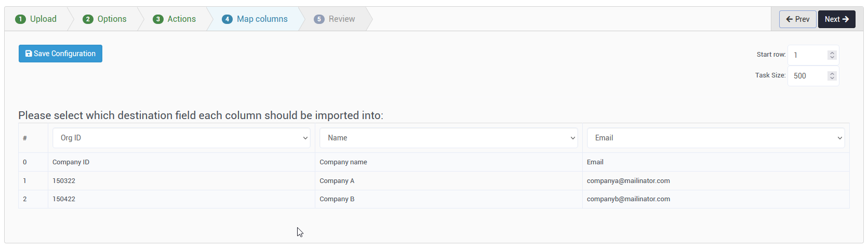Viewport: 868px width, 247px height.
Task: Click the Save Configuration button
Action: [60, 54]
